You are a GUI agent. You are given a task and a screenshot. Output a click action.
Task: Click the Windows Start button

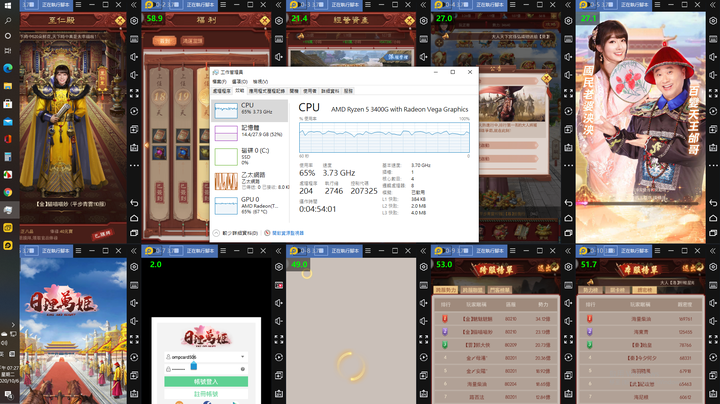(8, 5)
